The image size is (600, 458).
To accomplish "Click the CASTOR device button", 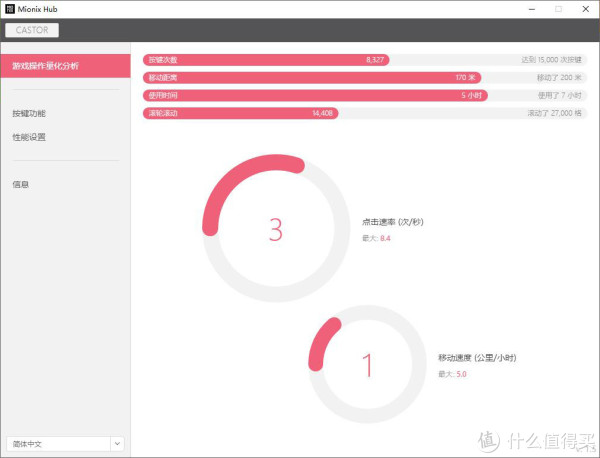I will tap(32, 30).
